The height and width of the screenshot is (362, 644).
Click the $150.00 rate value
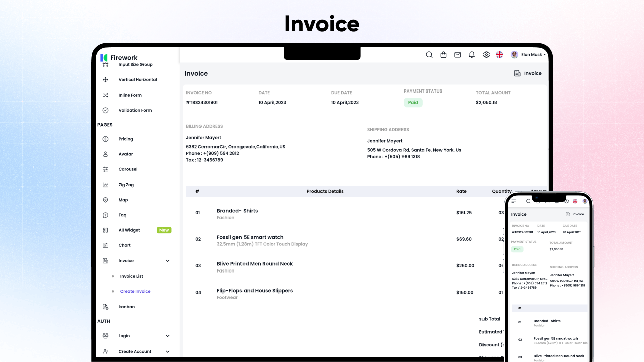(x=465, y=293)
